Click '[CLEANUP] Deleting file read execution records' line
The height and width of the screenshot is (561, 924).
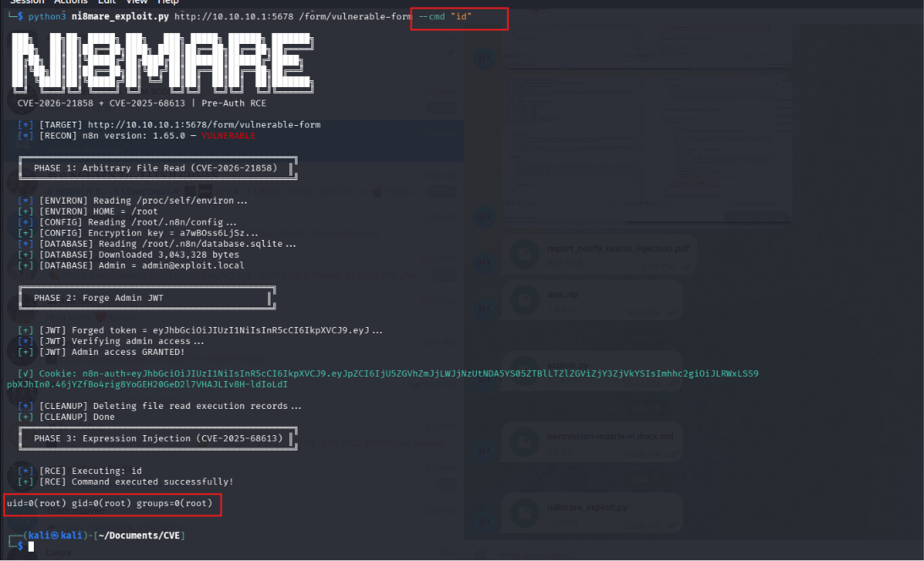160,406
